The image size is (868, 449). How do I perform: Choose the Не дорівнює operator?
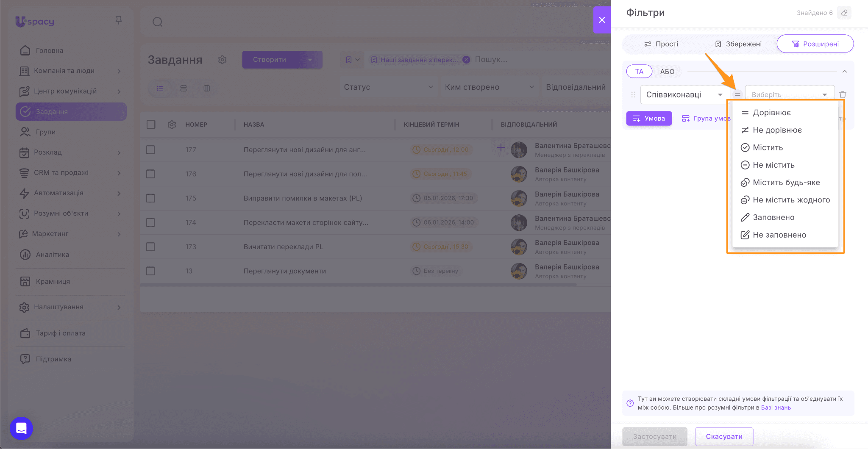(x=785, y=130)
